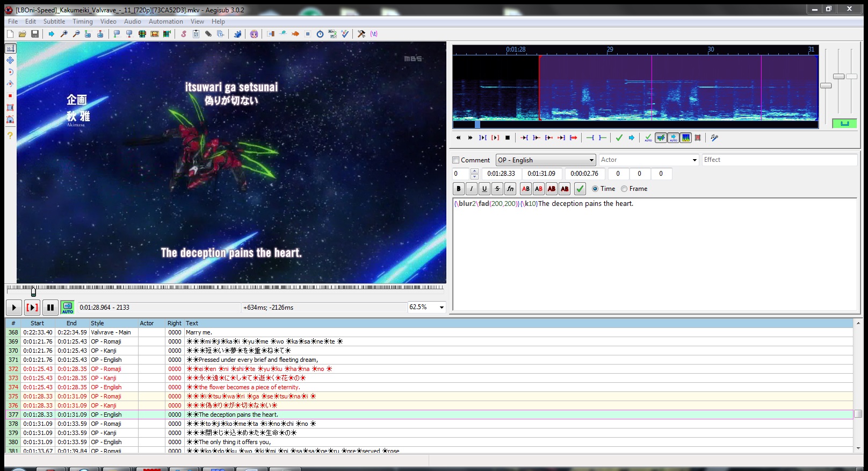This screenshot has width=868, height=471.
Task: Open visual typesetting help question icon
Action: coord(10,135)
